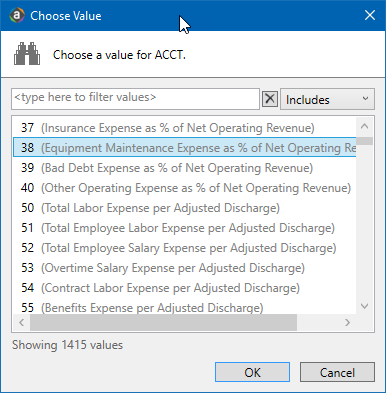Select value 38 Equipment Maintenance Expense
This screenshot has width=386, height=393.
pyautogui.click(x=185, y=148)
